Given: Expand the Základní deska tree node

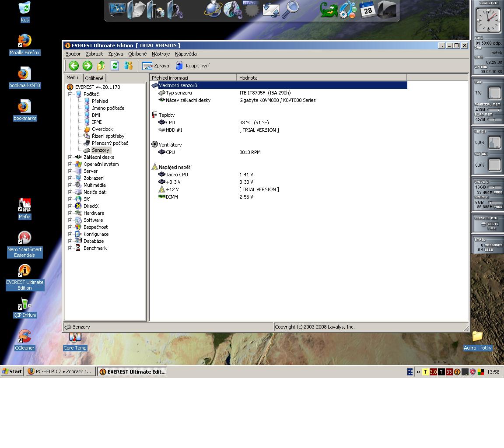Looking at the screenshot, I should 70,157.
